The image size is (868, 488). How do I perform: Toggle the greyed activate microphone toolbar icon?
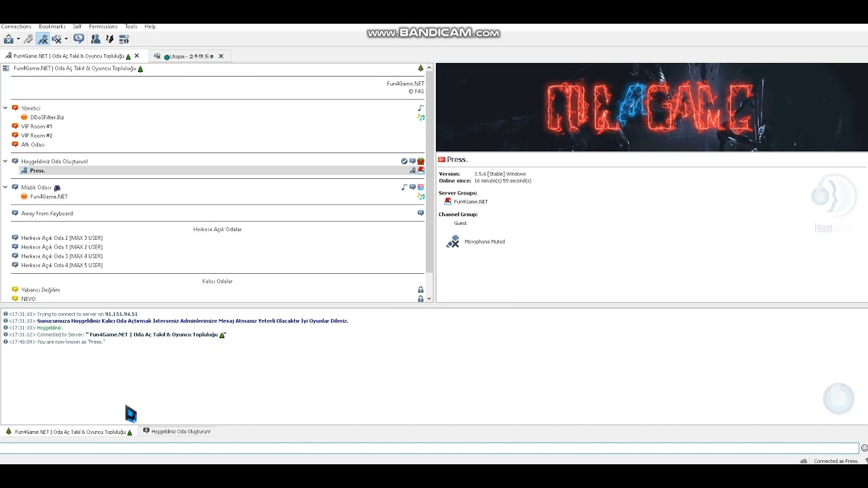pyautogui.click(x=28, y=39)
